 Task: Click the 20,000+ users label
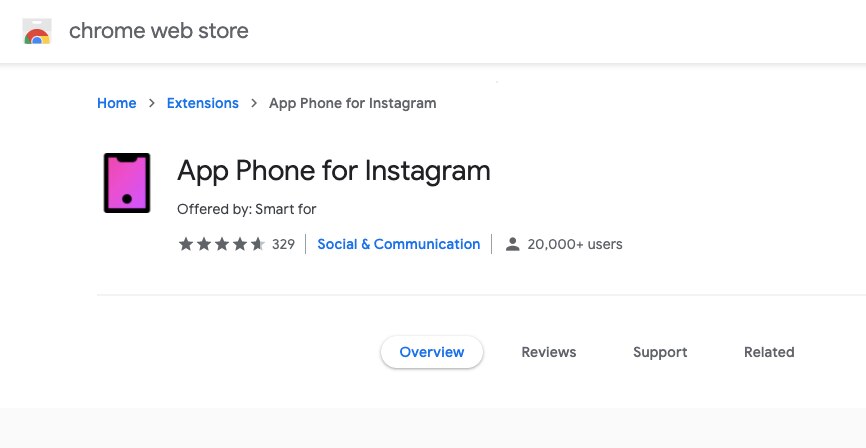[575, 244]
